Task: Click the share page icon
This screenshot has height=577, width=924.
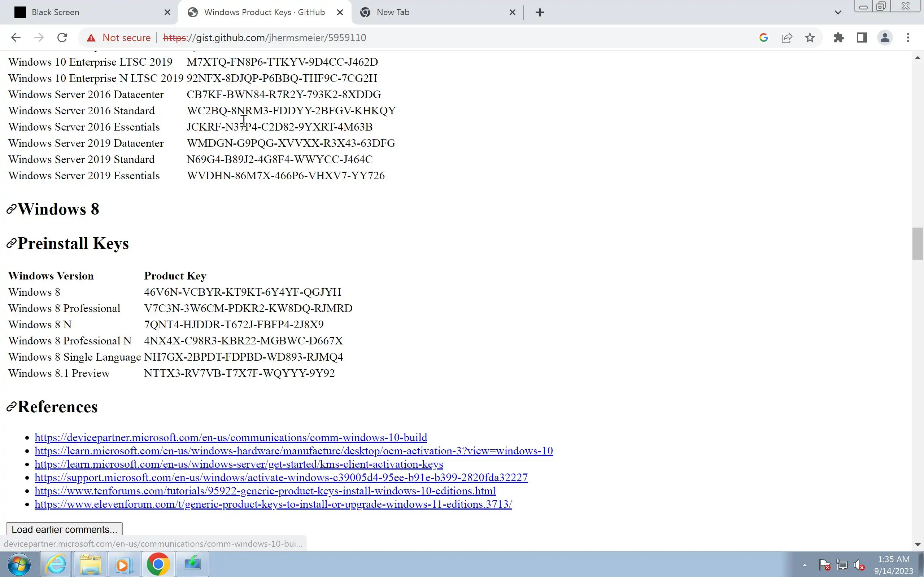Action: (786, 38)
